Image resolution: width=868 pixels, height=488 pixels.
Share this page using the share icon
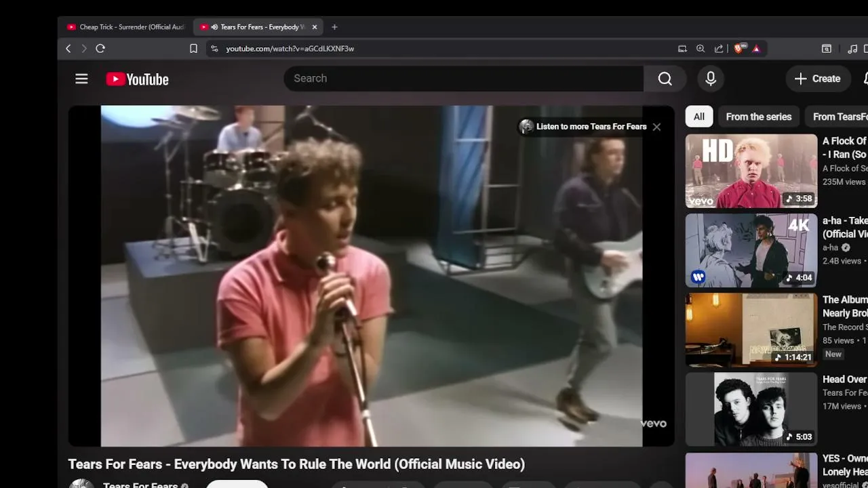click(x=719, y=49)
